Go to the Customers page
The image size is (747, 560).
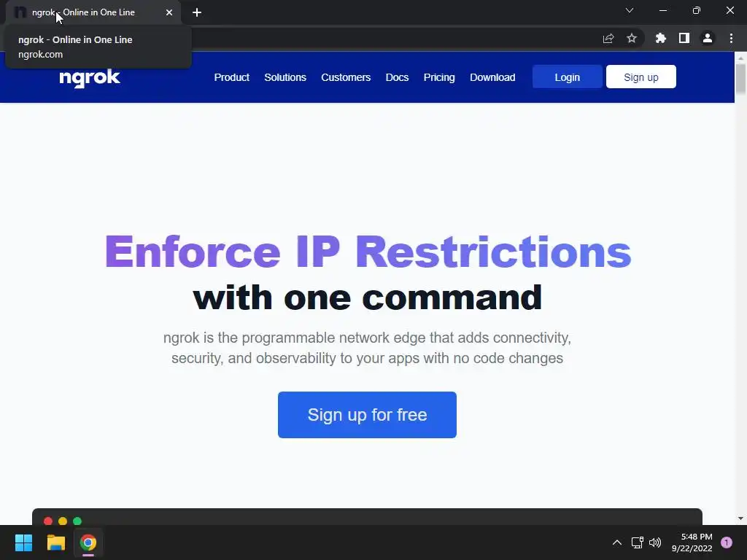[x=346, y=77]
